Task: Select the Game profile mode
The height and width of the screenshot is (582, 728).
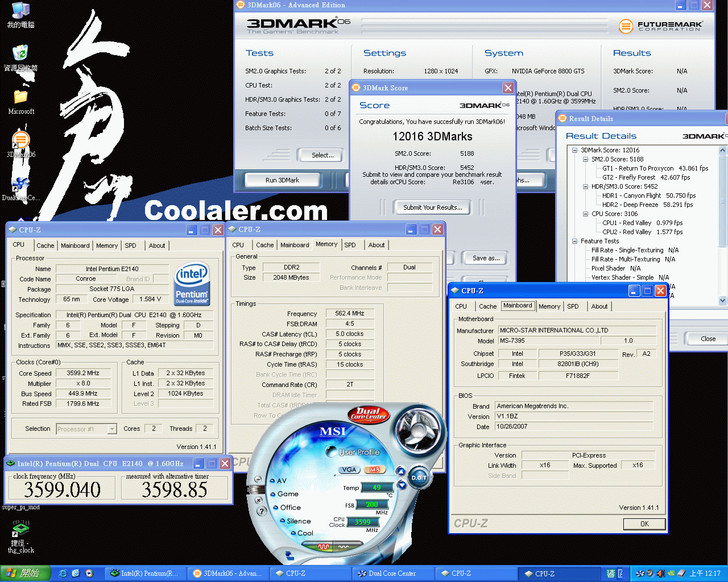Action: 284,494
